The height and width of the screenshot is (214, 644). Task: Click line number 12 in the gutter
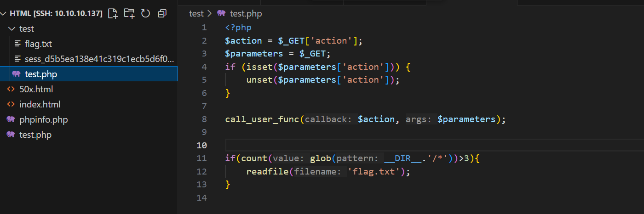pyautogui.click(x=201, y=172)
